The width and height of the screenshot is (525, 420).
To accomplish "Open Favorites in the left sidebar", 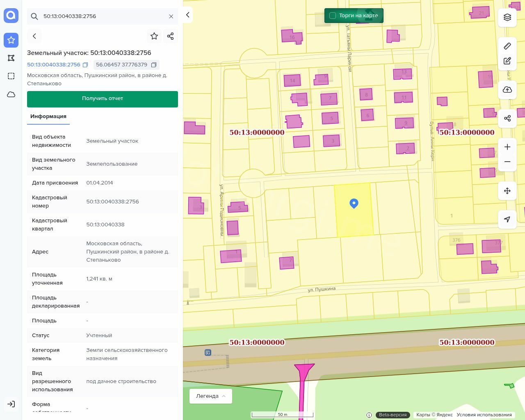I will pos(11,40).
